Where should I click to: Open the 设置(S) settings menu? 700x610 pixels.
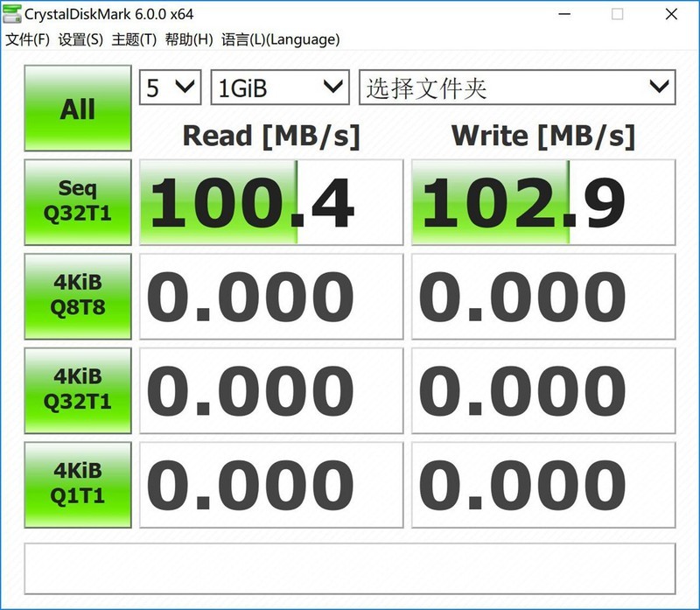pos(79,39)
